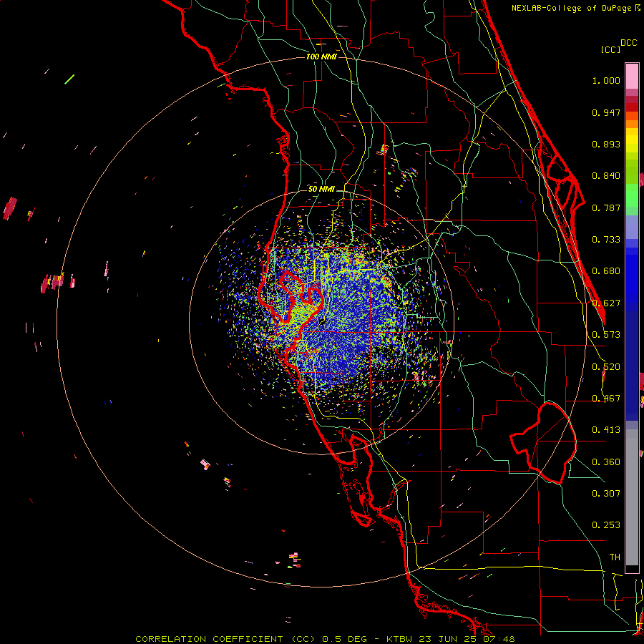Click the 0.307 legend value
644x644 pixels.
coord(606,494)
